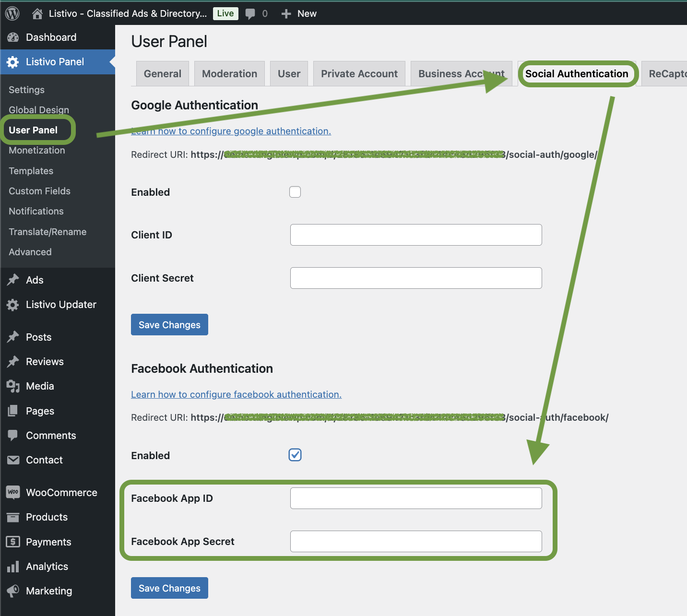Click the Dashboard gauge icon
The image size is (687, 616).
click(13, 37)
